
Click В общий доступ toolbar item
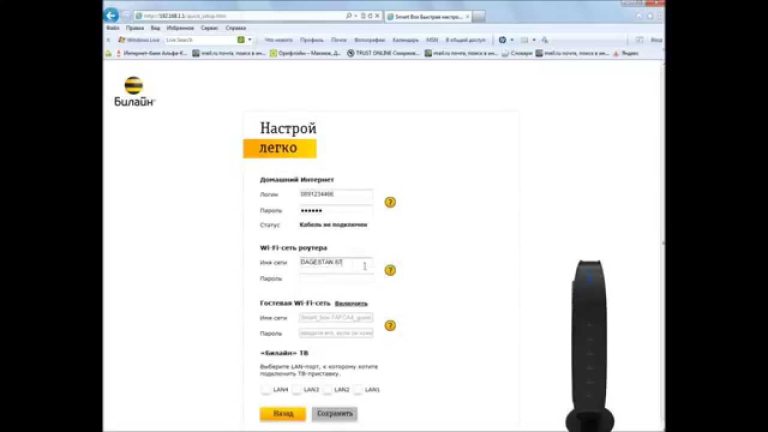pos(465,40)
